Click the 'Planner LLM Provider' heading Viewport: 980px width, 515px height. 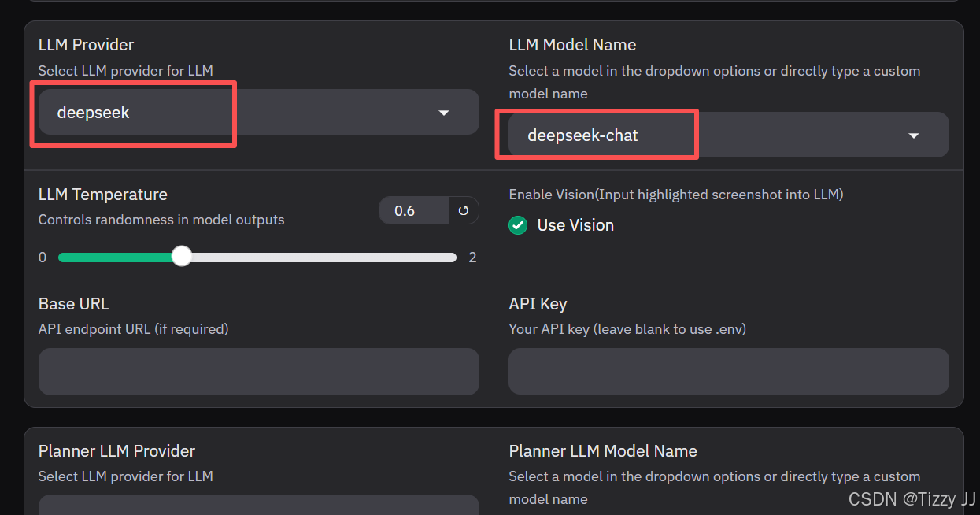[x=117, y=451]
